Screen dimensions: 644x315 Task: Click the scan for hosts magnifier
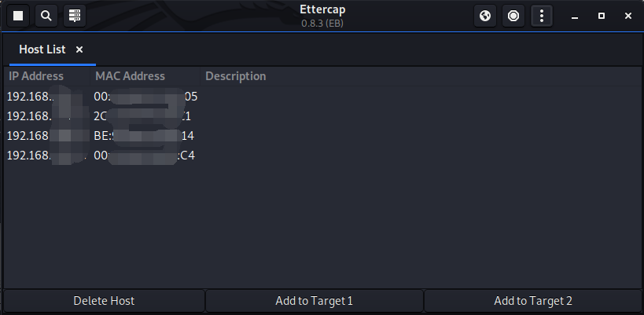pos(47,16)
